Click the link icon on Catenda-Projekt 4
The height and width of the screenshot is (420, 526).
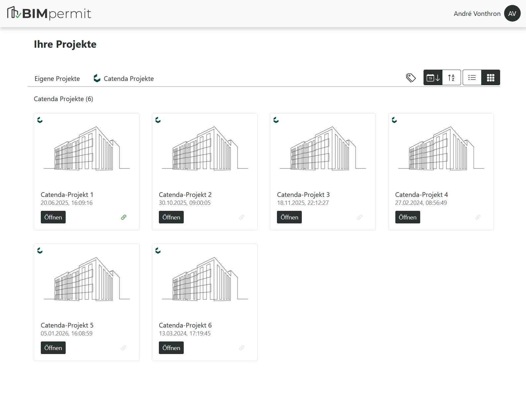coord(478,217)
